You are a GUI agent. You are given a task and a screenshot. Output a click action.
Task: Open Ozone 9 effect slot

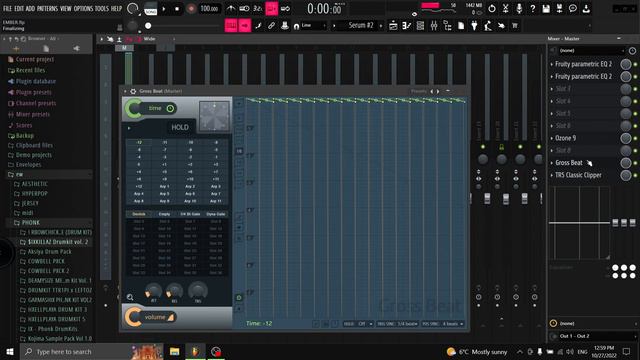click(x=565, y=138)
